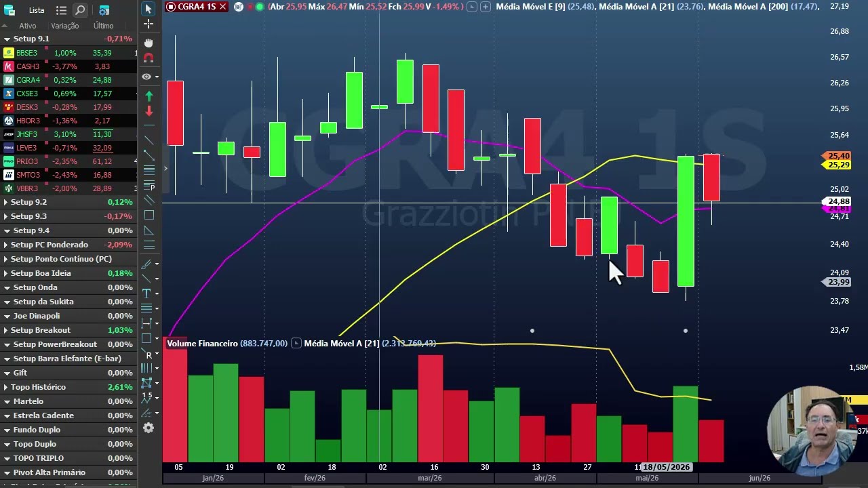The width and height of the screenshot is (868, 488).
Task: Switch watchlist to list view
Action: pyautogui.click(x=61, y=10)
